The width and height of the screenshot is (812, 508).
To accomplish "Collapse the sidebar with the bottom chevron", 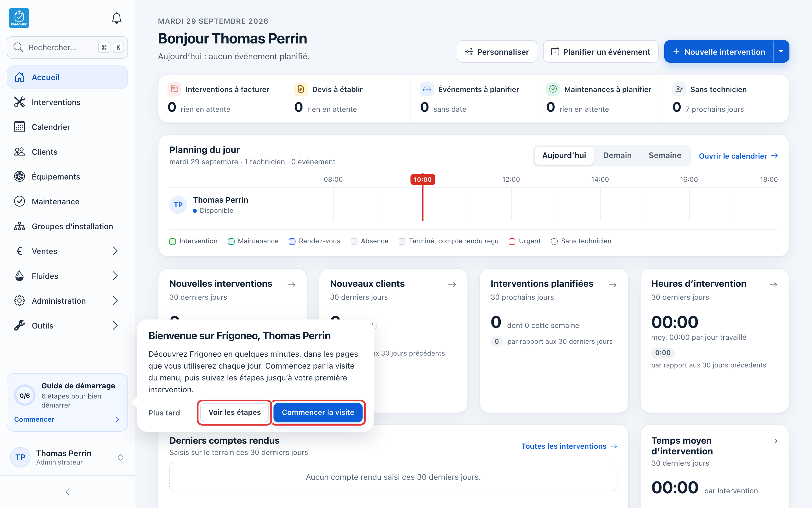I will [x=67, y=492].
